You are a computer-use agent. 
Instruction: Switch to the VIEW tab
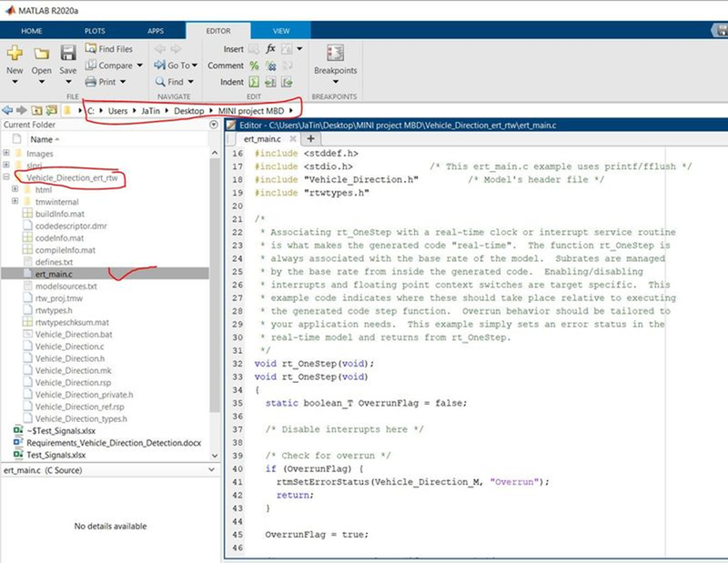tap(281, 31)
